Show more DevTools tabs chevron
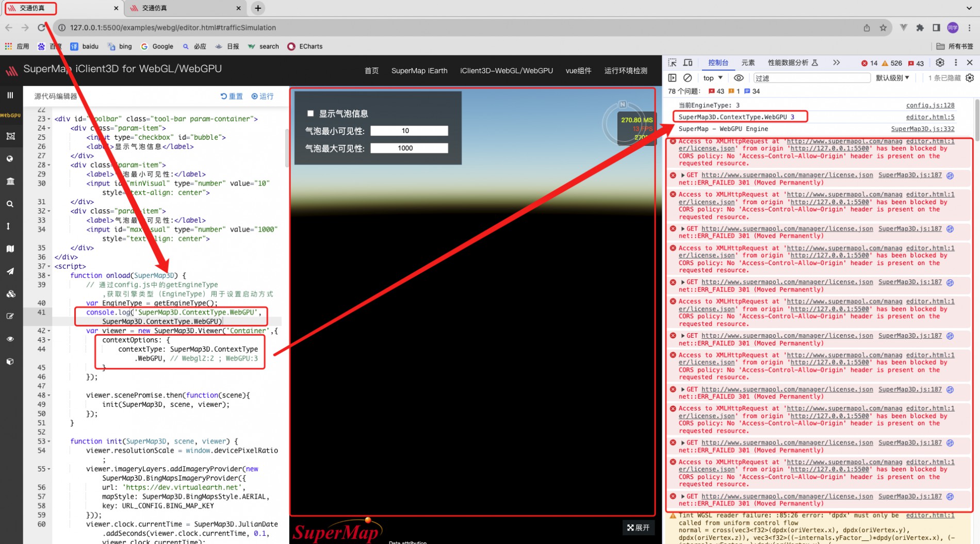The width and height of the screenshot is (980, 544). click(x=836, y=62)
